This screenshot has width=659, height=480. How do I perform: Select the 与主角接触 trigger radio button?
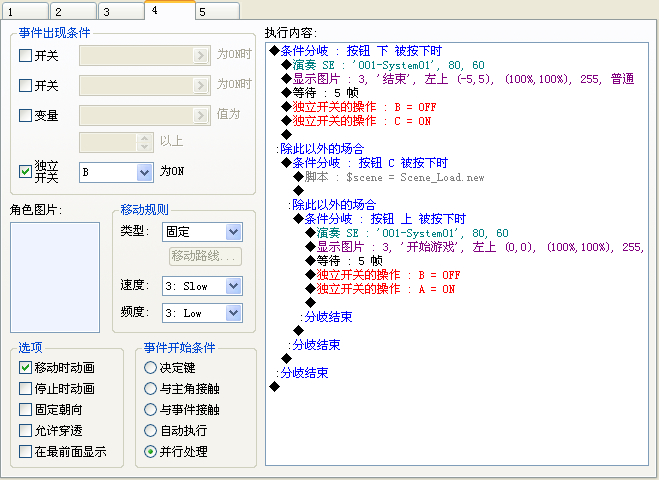coord(150,388)
